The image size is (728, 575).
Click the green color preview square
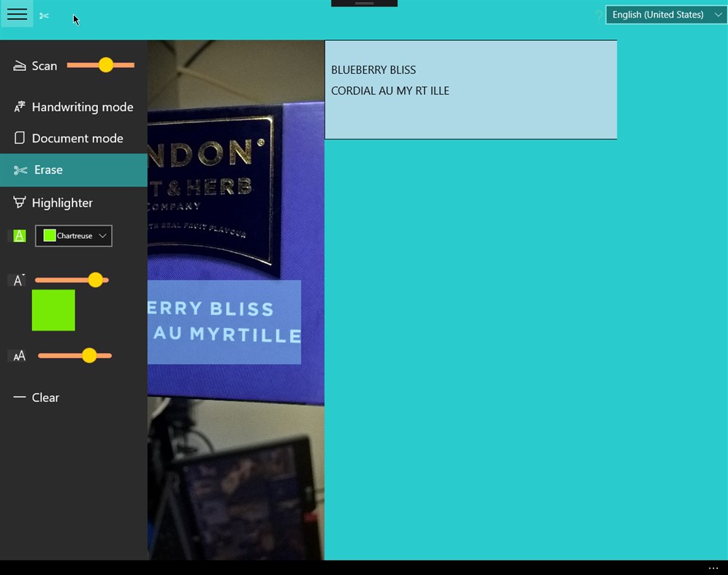53,310
